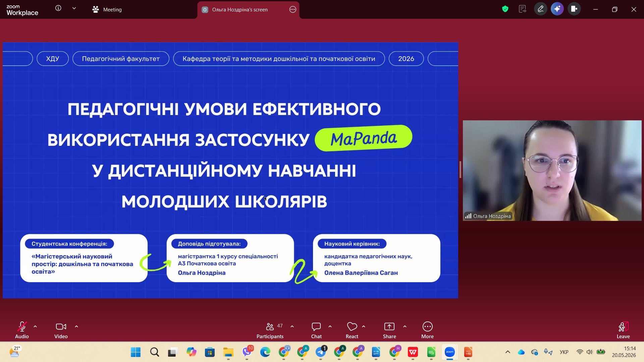Open the transcript notes icon in the title bar

(x=522, y=9)
